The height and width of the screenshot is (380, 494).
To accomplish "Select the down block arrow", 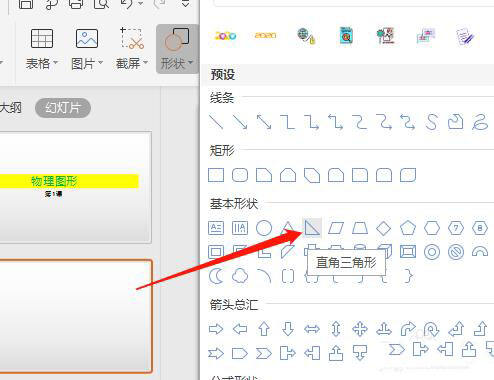I will [288, 329].
